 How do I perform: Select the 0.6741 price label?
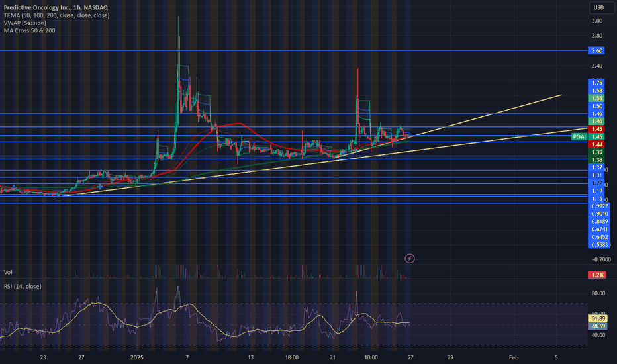coord(599,230)
